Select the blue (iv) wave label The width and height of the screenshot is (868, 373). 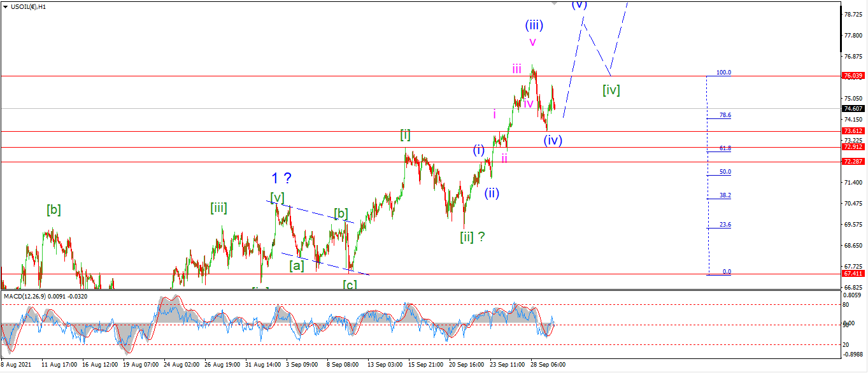[x=553, y=140]
